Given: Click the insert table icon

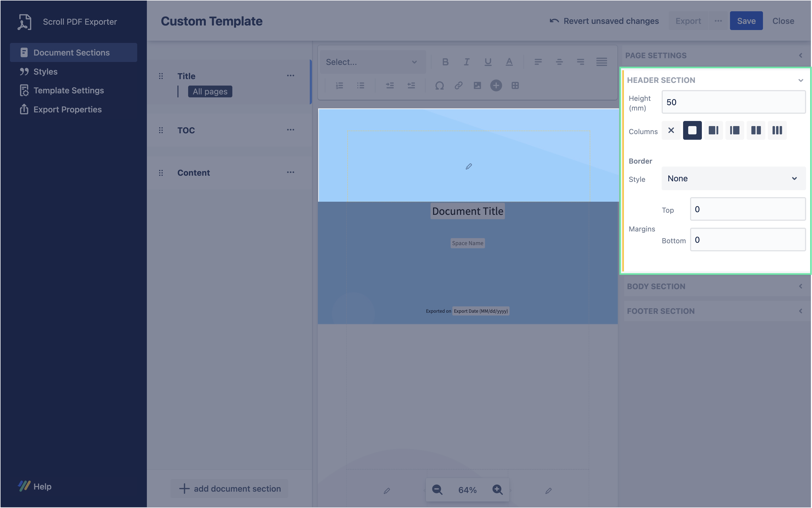Looking at the screenshot, I should pos(515,86).
